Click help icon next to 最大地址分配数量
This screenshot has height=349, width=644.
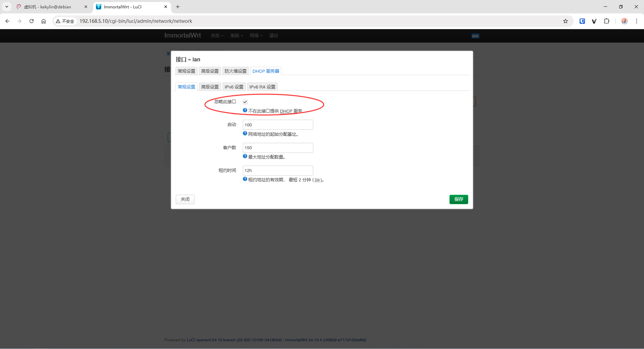tap(245, 156)
